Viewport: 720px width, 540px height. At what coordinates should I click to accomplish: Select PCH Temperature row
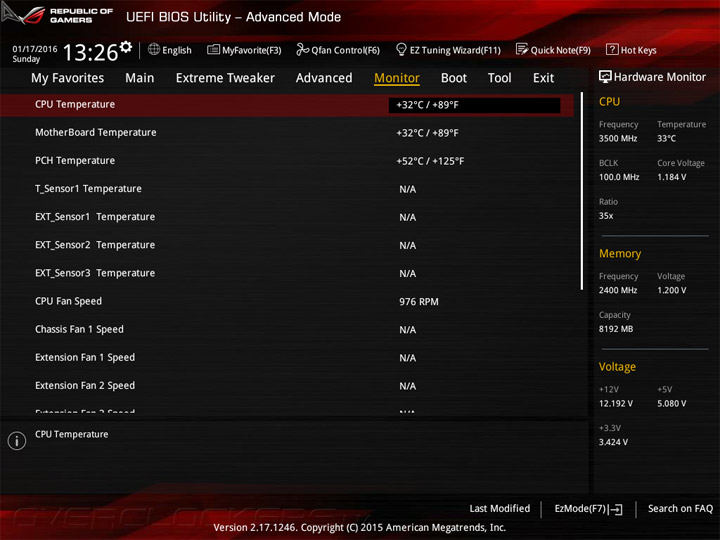click(x=287, y=161)
